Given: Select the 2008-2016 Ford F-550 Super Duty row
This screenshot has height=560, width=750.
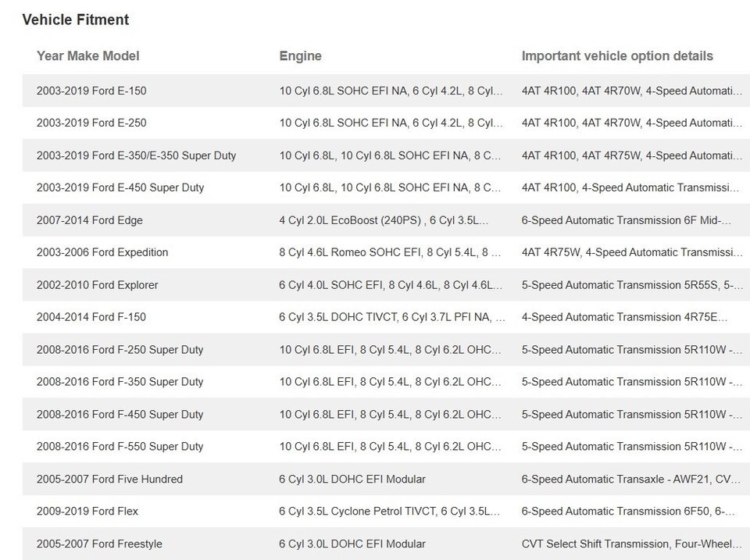Looking at the screenshot, I should point(120,447).
